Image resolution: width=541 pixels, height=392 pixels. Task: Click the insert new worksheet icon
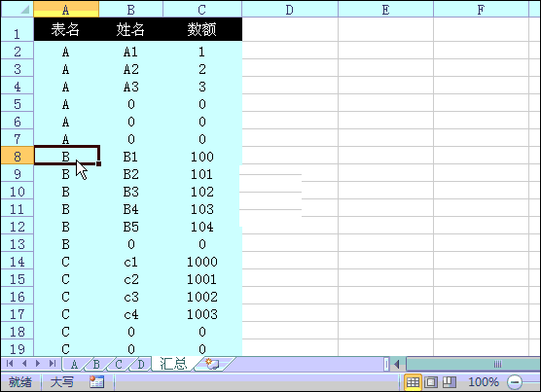tap(212, 364)
